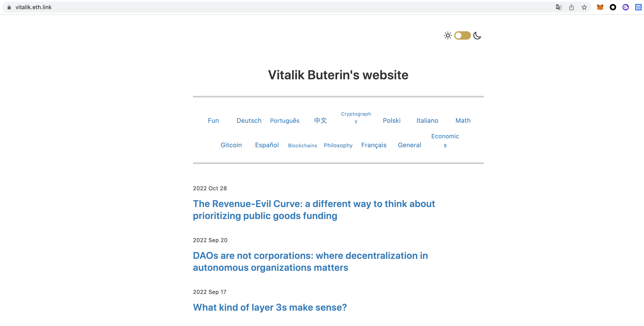Open the Revenue-Evil Curve article
Viewport: 644px width, 326px height.
tap(314, 210)
